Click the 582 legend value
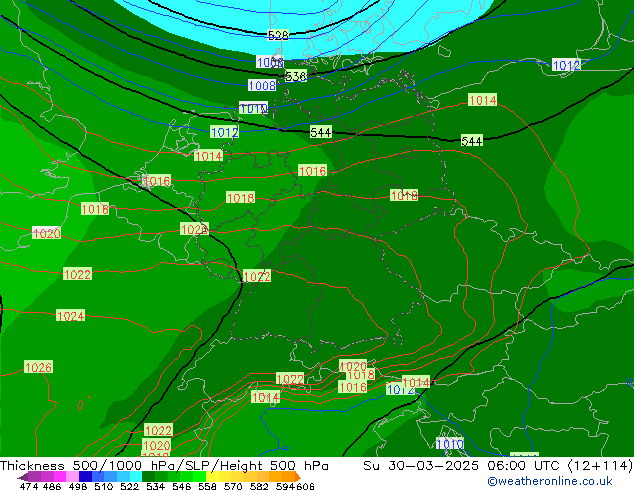Image resolution: width=634 pixels, height=490 pixels. 259,486
